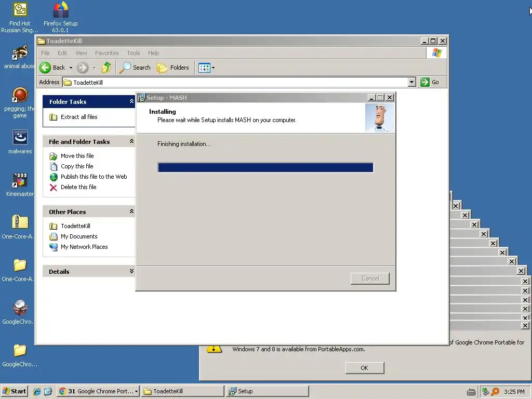
Task: Open the on-screen keyboard tray icon
Action: [x=471, y=392]
